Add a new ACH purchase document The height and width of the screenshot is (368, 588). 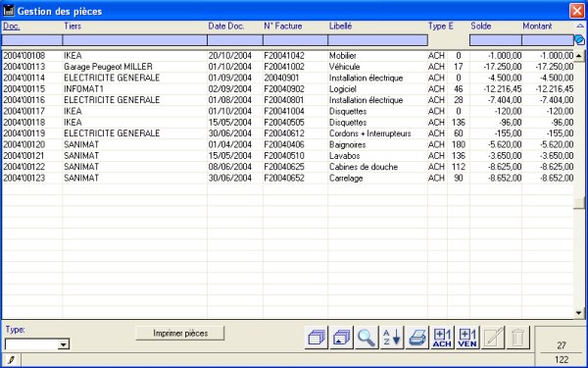442,338
